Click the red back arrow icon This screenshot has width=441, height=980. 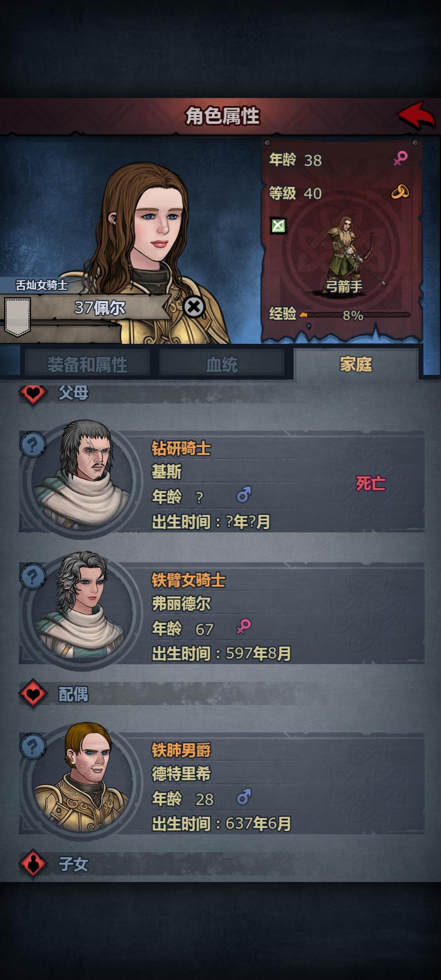[x=416, y=116]
